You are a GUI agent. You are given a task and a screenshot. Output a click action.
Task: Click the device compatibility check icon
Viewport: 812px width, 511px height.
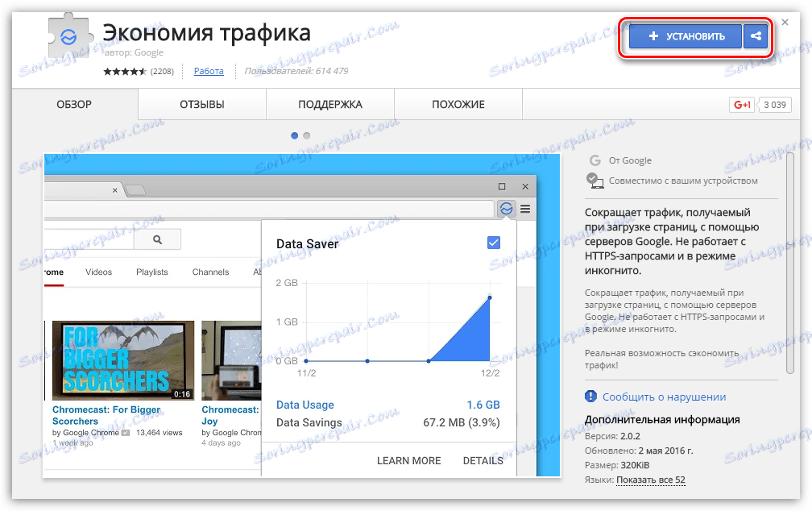coord(594,181)
